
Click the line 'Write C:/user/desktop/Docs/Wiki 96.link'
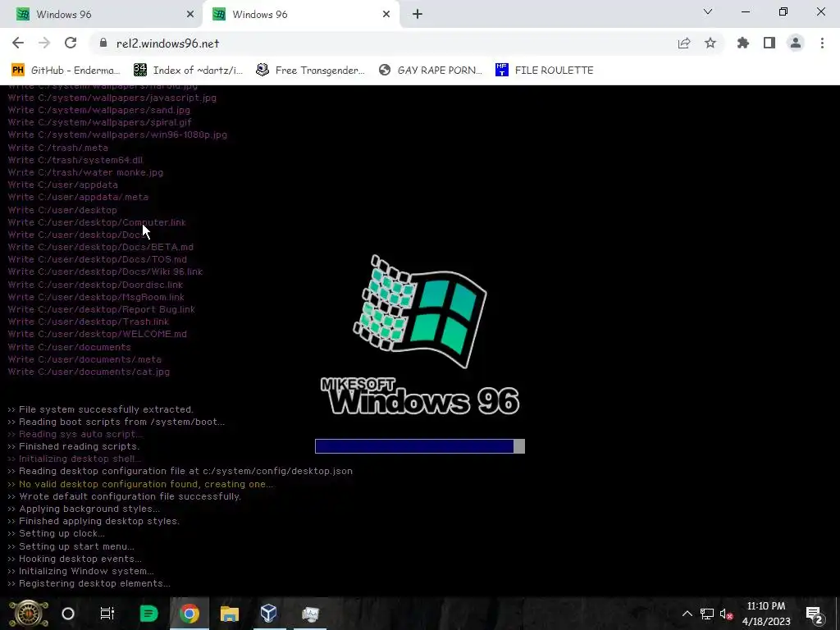click(105, 272)
